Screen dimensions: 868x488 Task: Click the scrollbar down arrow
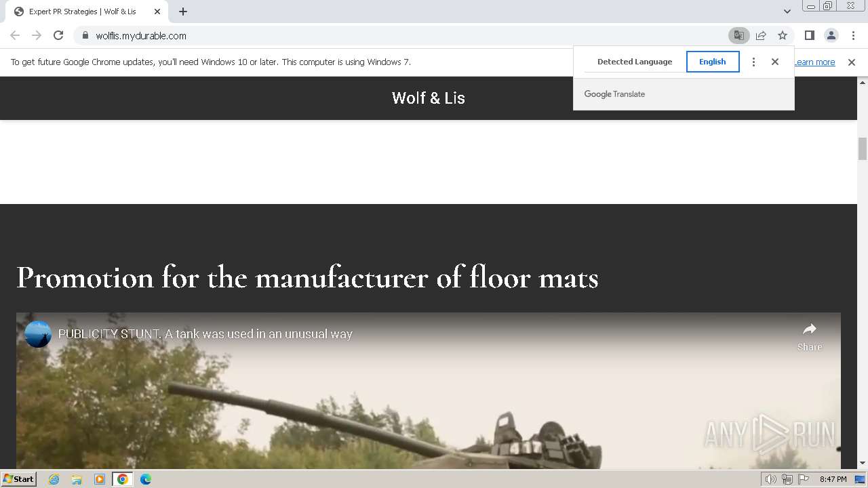point(863,464)
